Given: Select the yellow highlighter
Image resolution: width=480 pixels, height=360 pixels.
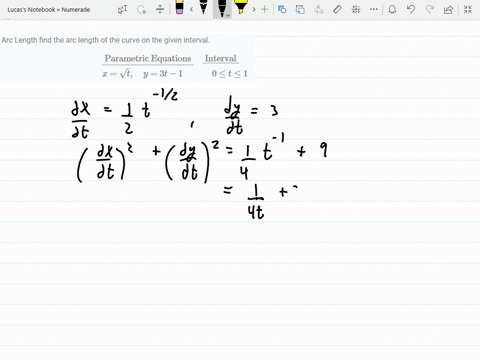Looking at the screenshot, I should click(241, 7).
